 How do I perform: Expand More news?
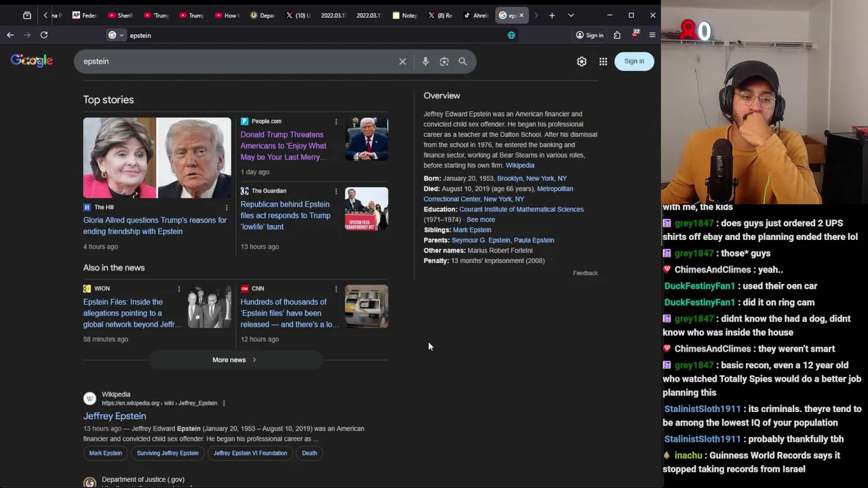(235, 360)
